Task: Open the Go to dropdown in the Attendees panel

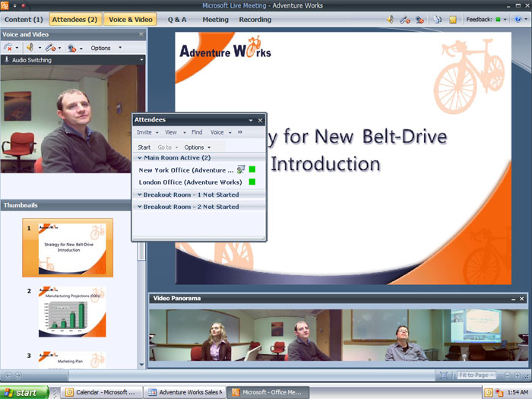Action: [168, 147]
